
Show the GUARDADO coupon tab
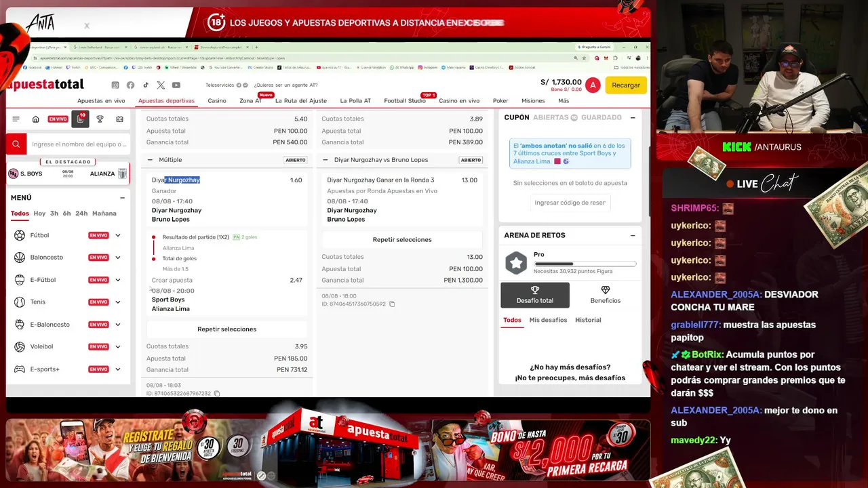point(601,117)
